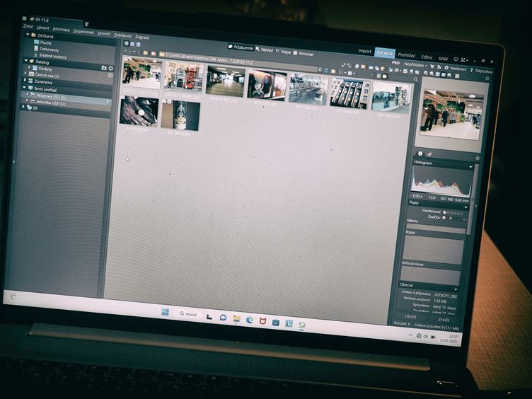Image resolution: width=532 pixels, height=399 pixels.
Task: Select the Windows-SSD (C:) drive
Action: coord(50,97)
